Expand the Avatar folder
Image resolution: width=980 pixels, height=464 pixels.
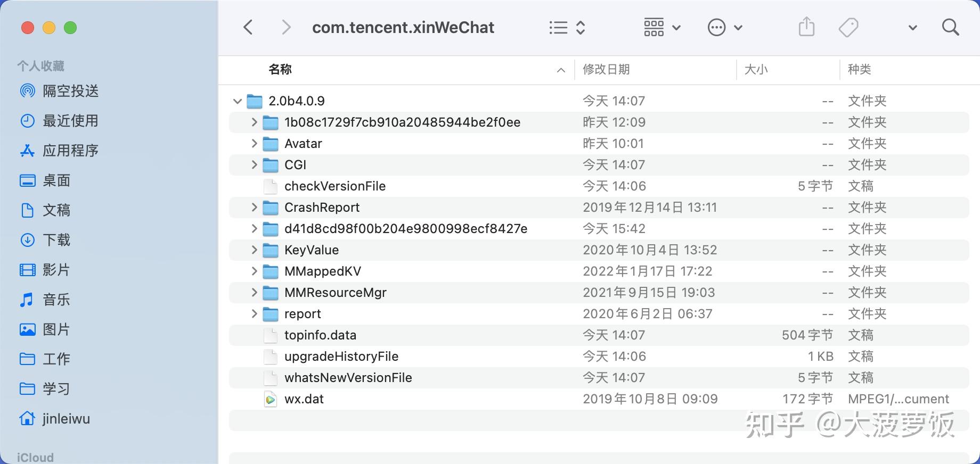click(255, 144)
